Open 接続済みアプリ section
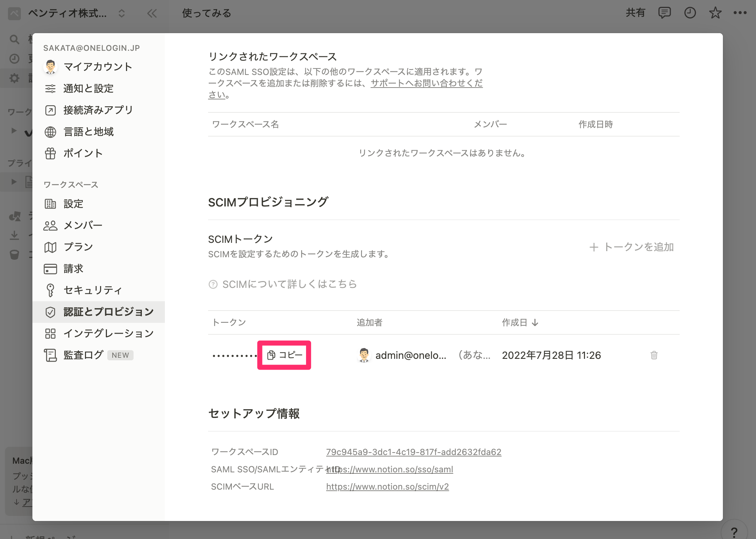The image size is (756, 539). pyautogui.click(x=98, y=110)
